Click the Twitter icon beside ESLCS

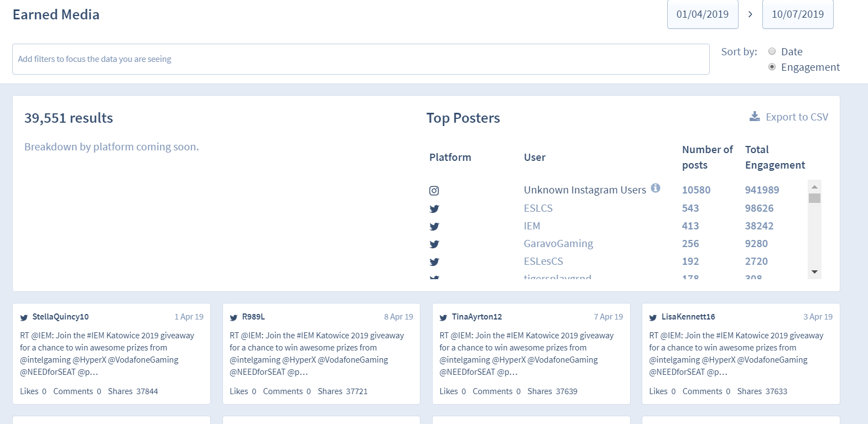tap(434, 209)
